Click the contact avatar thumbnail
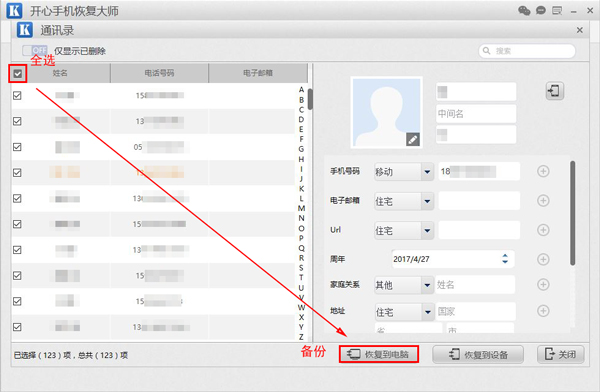Screen dimensions: 600x392 [386, 112]
